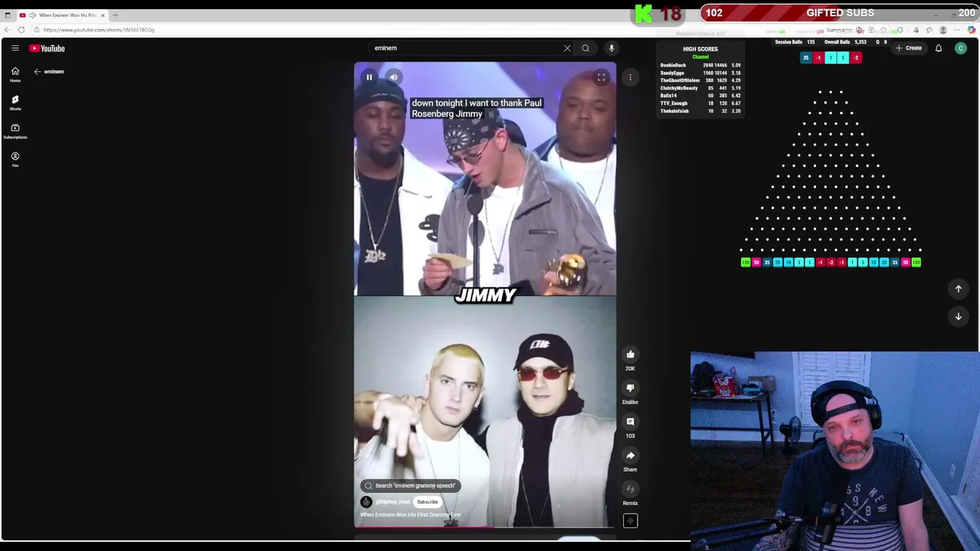980x551 pixels.
Task: Click 'HIGH SCORES' heading in overlay
Action: (x=700, y=49)
